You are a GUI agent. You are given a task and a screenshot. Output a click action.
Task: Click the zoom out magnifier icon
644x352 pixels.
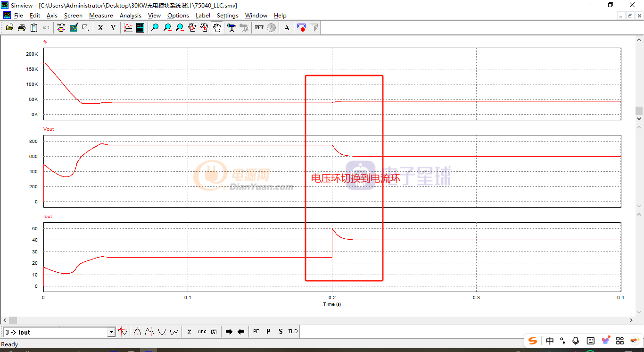(x=180, y=28)
